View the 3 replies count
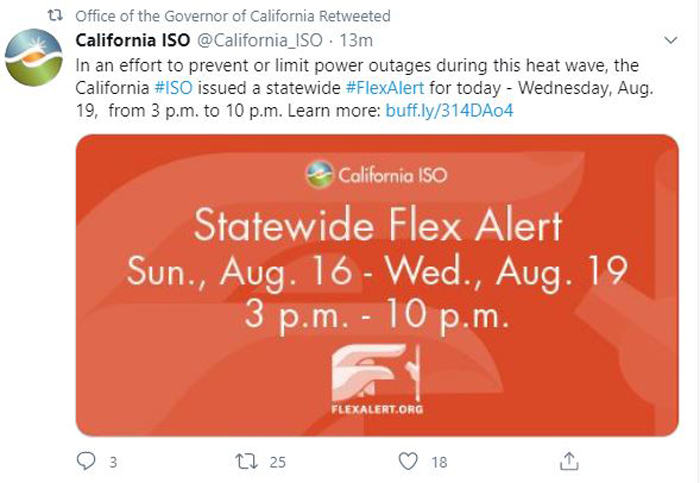The width and height of the screenshot is (700, 483). [113, 462]
